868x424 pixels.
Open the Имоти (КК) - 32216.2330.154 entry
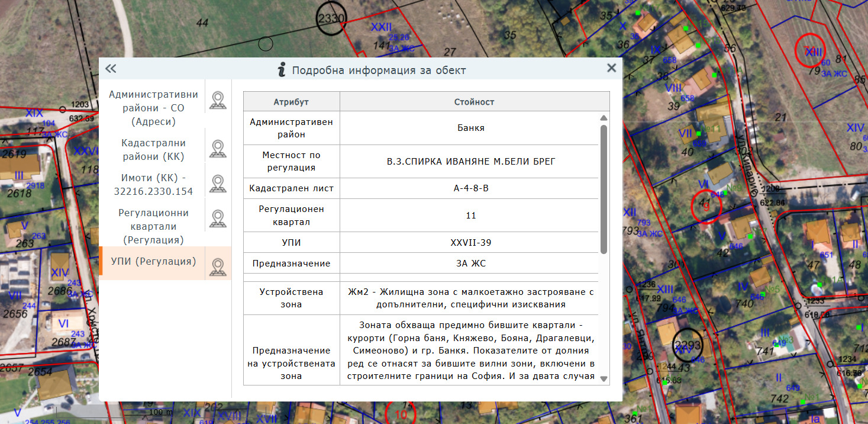pyautogui.click(x=153, y=183)
